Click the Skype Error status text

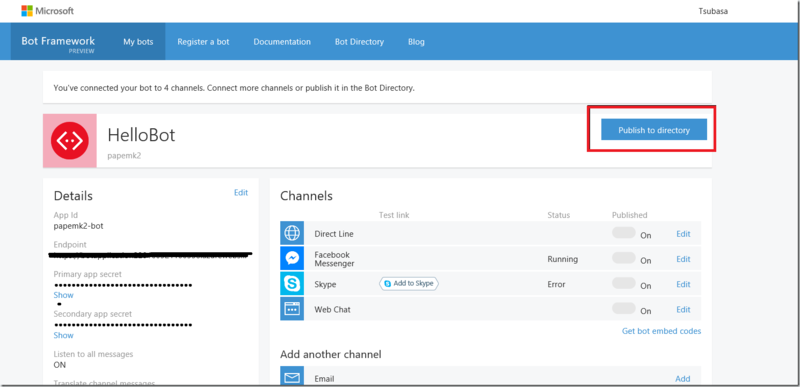click(556, 285)
